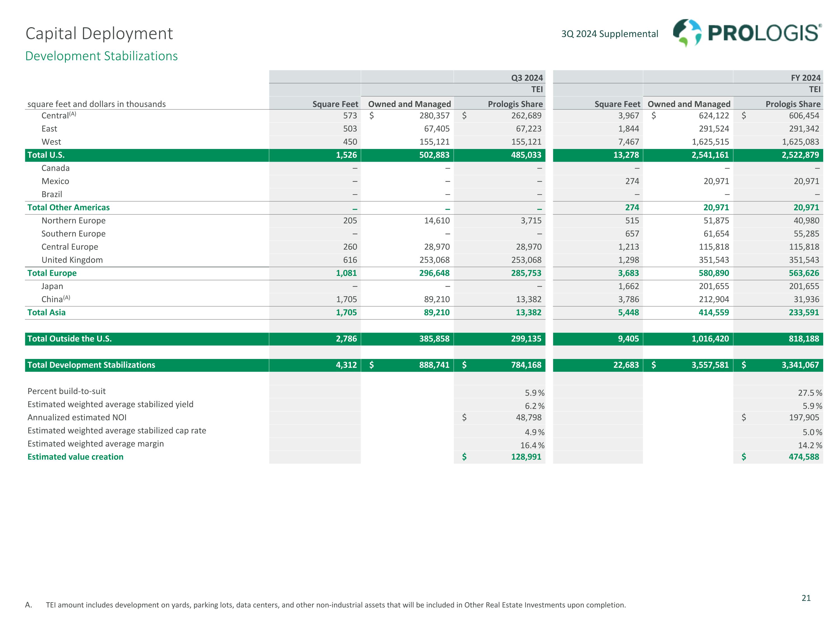Click page number 21
Viewport: 840px width, 630px height.
pos(806,598)
